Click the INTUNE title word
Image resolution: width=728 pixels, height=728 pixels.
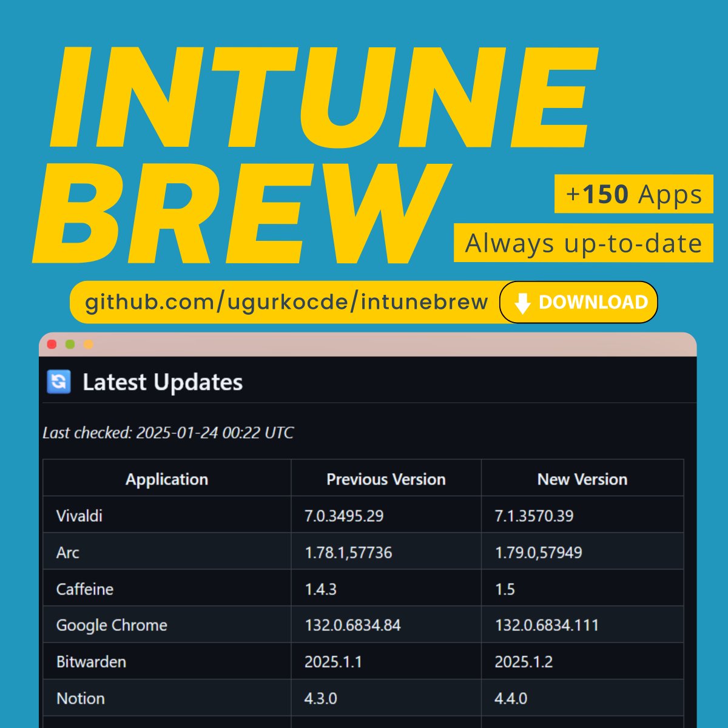(x=323, y=97)
